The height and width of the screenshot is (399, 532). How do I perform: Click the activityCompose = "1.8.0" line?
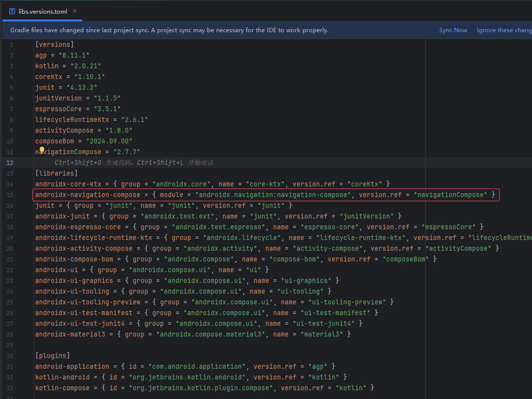[83, 131]
